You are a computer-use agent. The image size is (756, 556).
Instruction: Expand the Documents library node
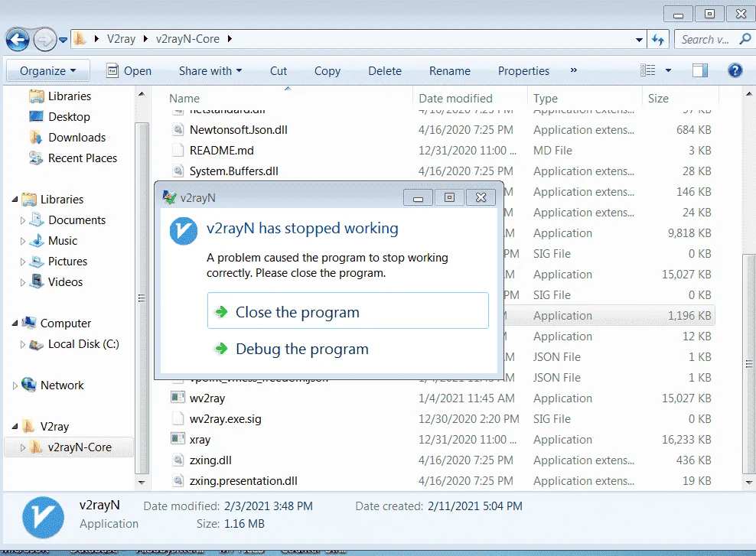coord(22,221)
